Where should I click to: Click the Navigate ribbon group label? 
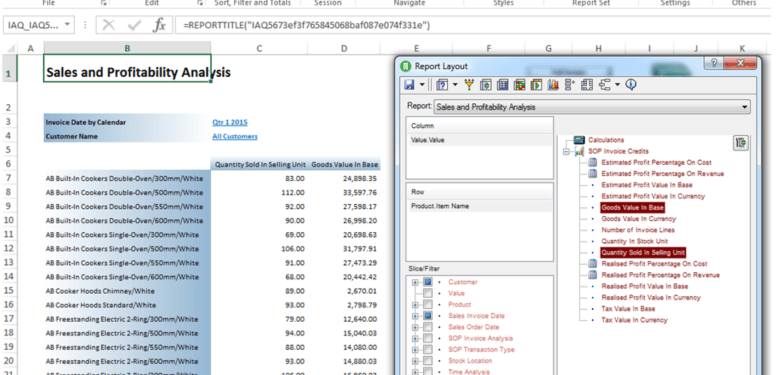click(409, 3)
